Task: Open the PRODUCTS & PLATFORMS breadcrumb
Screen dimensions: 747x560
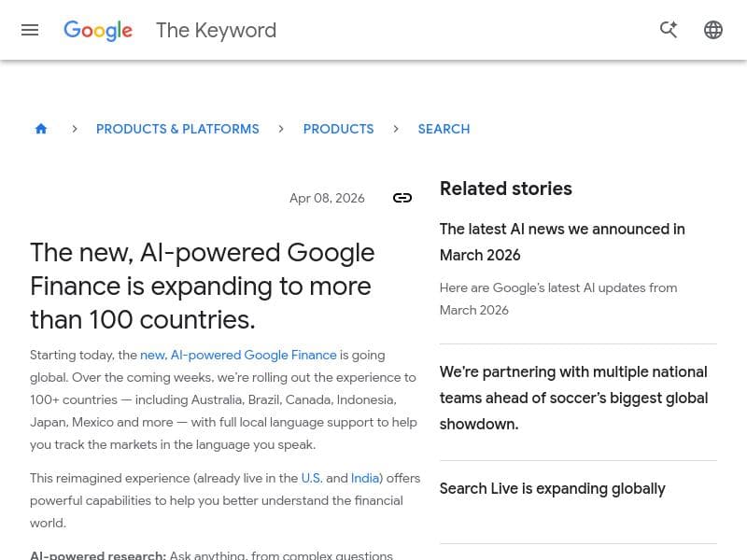Action: [x=177, y=129]
